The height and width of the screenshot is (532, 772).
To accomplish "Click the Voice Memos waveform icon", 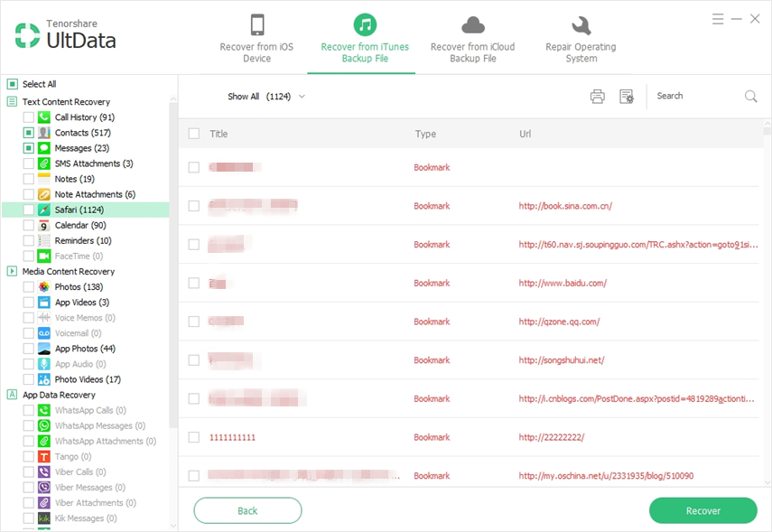I will pos(44,318).
